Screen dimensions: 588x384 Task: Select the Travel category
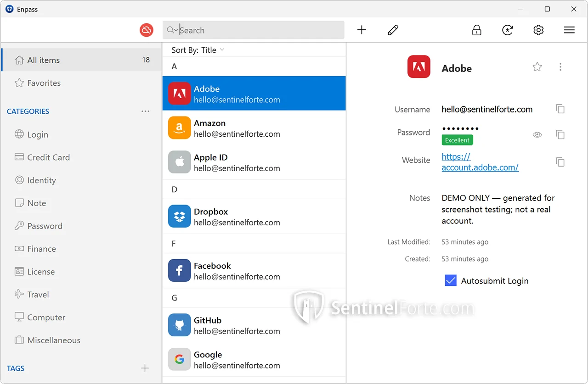pos(81,295)
